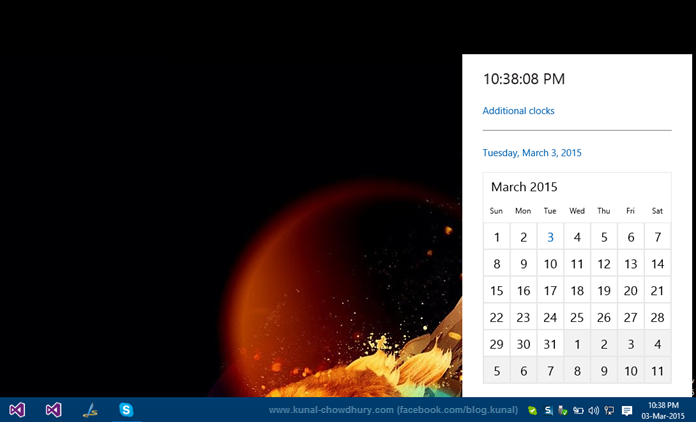Select date 26 in the calendar

coord(604,317)
